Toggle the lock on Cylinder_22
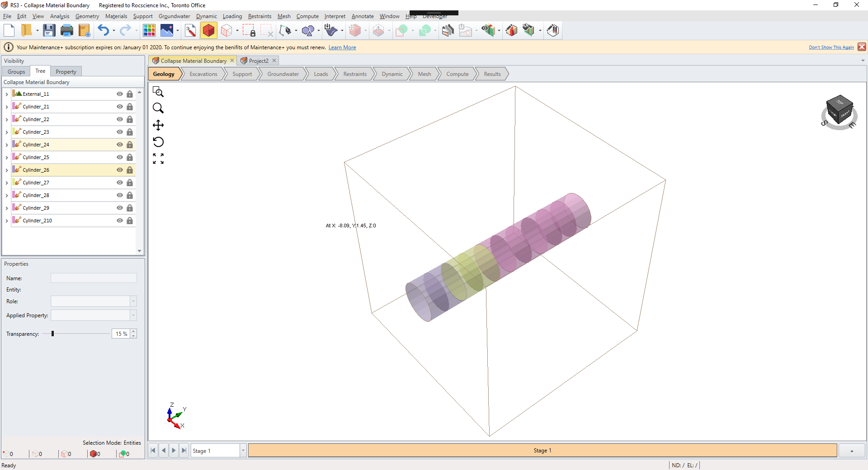 click(x=130, y=119)
